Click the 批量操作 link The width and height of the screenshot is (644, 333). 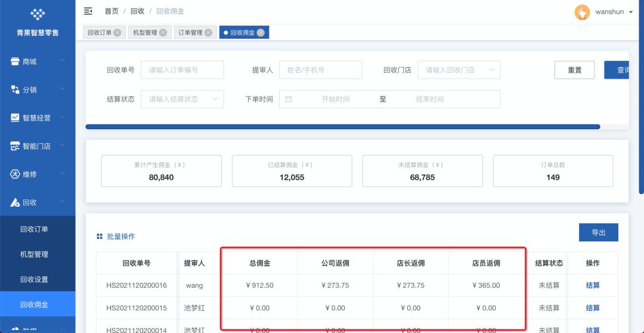tap(120, 236)
